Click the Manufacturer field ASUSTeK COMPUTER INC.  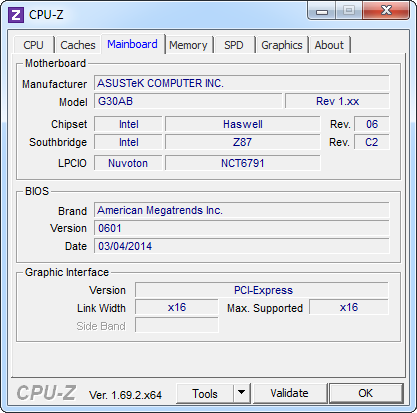[242, 83]
